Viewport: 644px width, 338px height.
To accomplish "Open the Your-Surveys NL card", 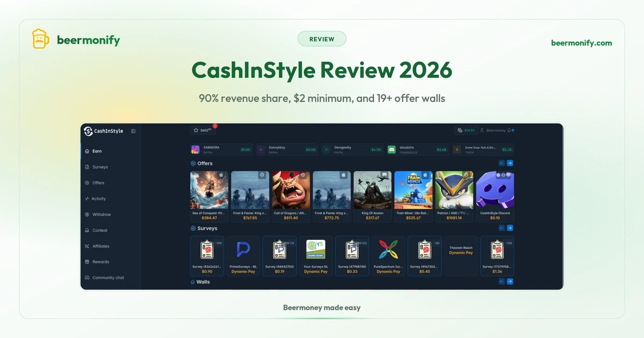I will point(316,256).
